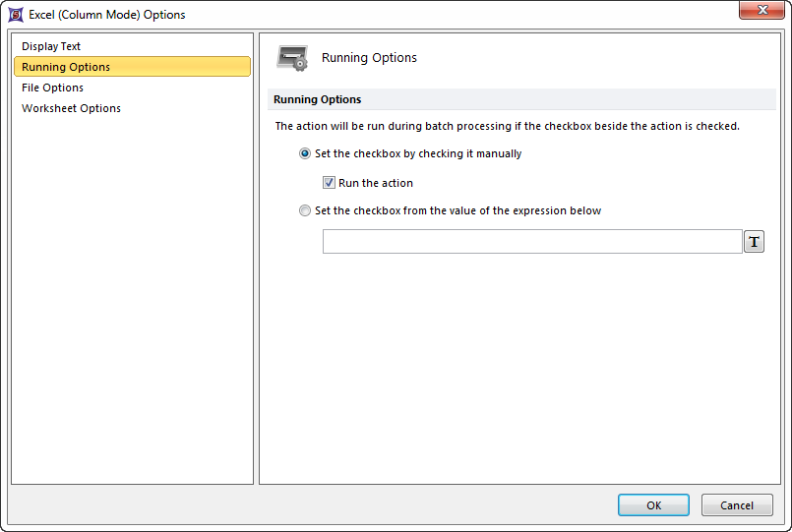Open the Display Text options page
The height and width of the screenshot is (532, 792).
[x=51, y=46]
